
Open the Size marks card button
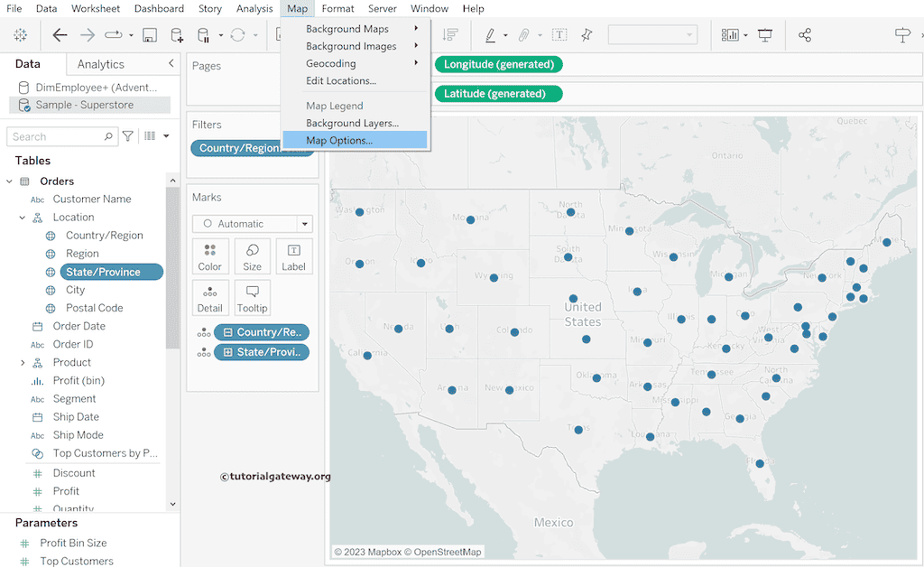pyautogui.click(x=253, y=256)
